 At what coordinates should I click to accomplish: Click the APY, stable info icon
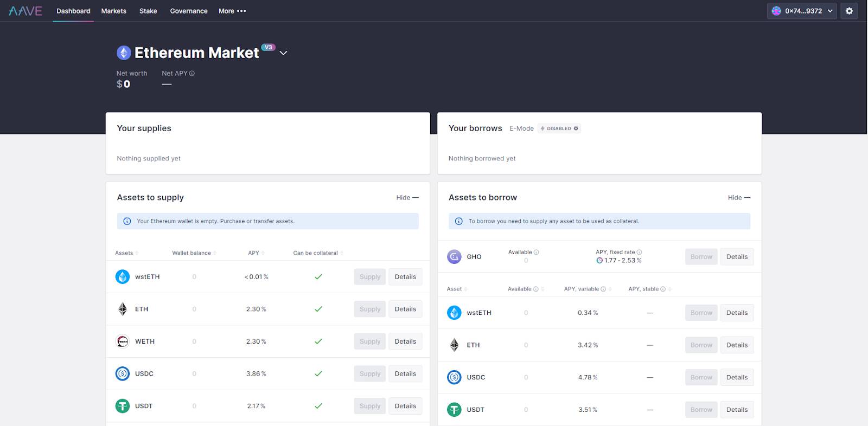click(x=663, y=289)
